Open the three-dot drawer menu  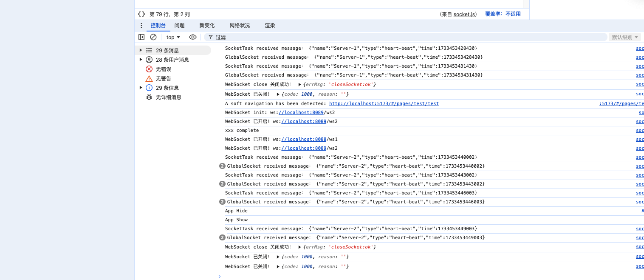(141, 26)
